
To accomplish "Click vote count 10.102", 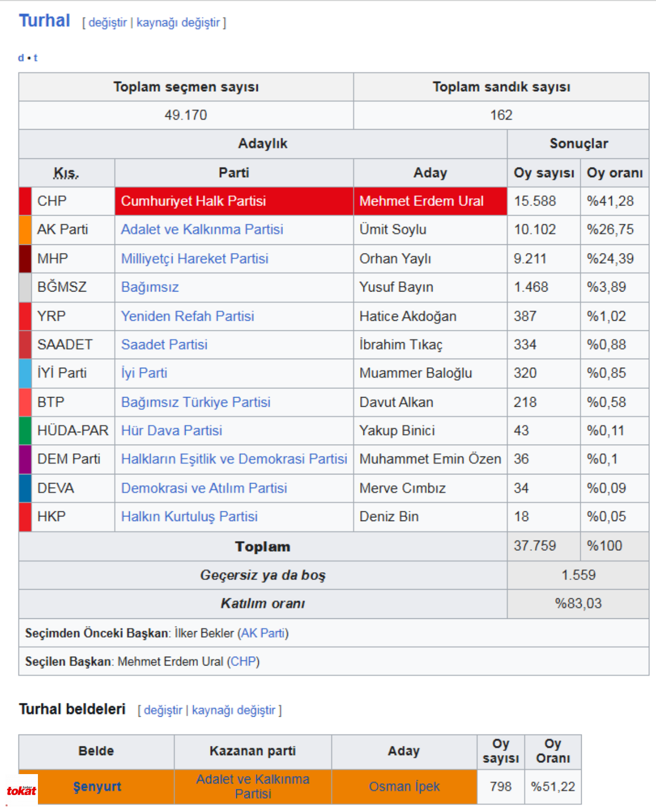I will (x=535, y=229).
